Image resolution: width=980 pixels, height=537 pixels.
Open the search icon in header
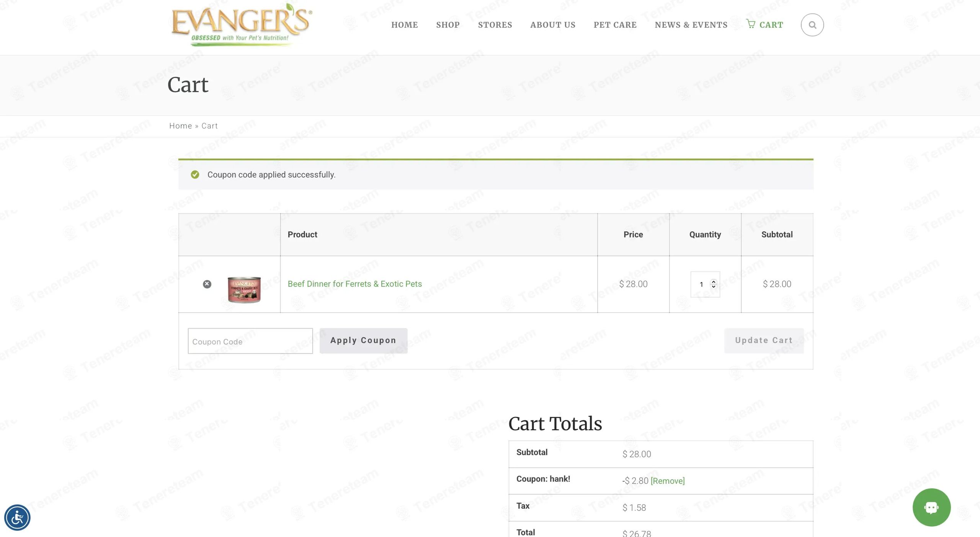812,25
